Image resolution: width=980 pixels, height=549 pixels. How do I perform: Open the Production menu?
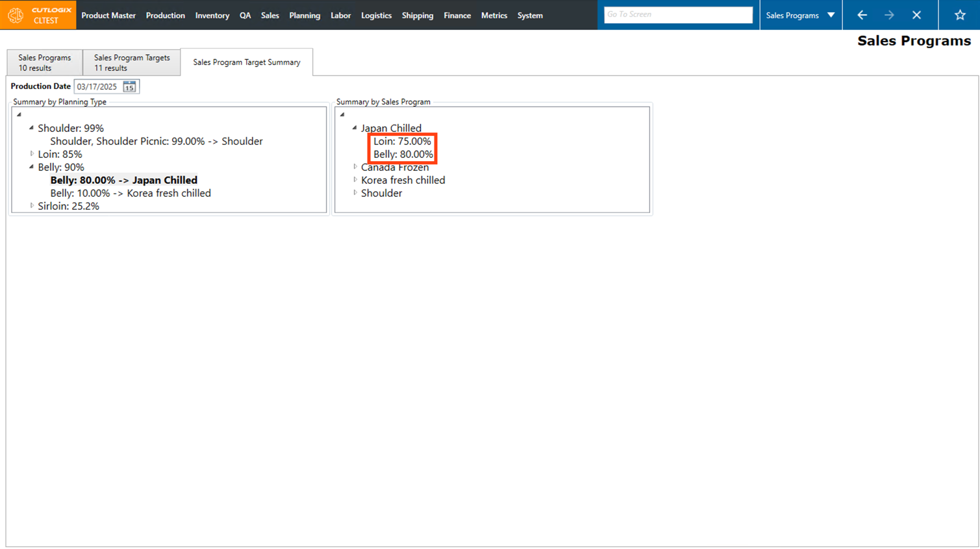(165, 15)
